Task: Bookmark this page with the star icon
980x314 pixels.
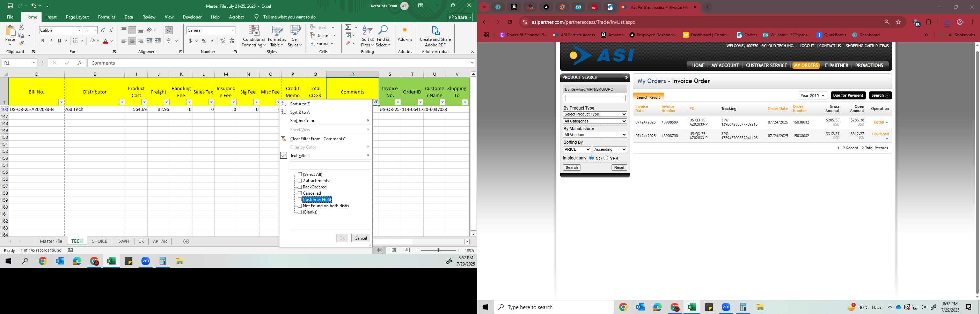Action: tap(899, 22)
